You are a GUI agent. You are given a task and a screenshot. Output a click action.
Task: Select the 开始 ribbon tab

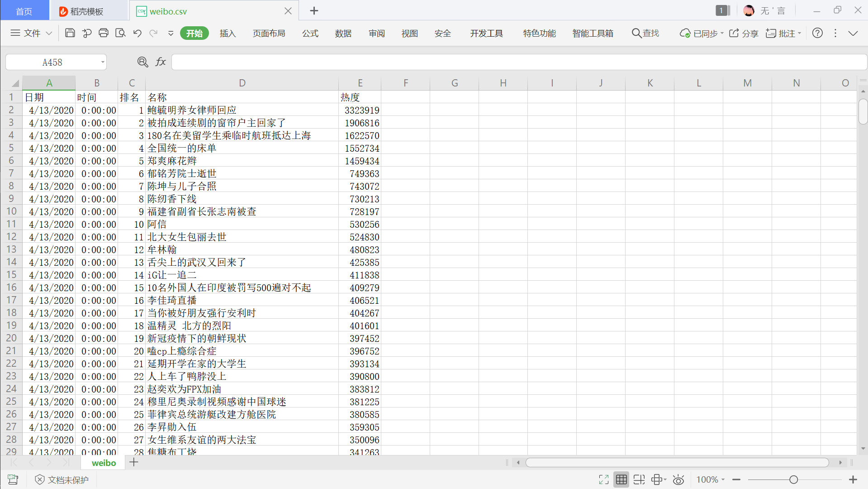point(194,33)
